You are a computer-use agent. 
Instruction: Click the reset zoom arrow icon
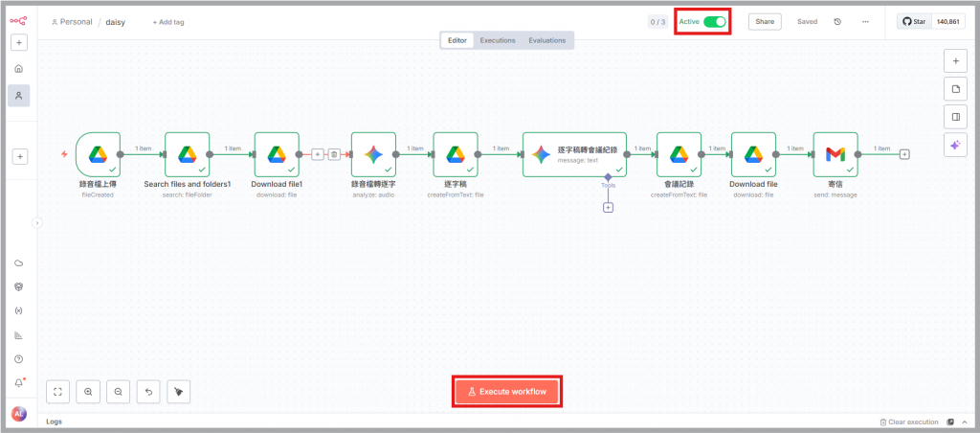(x=148, y=392)
